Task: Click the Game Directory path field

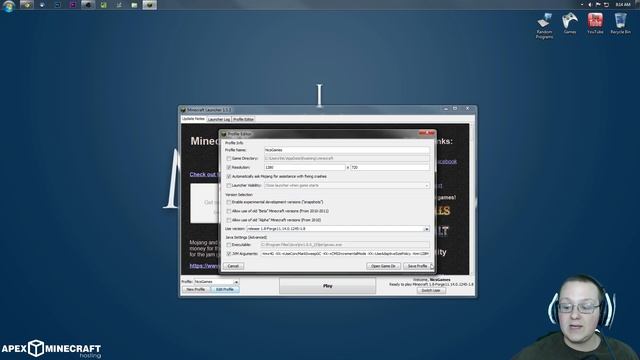Action: (x=347, y=158)
